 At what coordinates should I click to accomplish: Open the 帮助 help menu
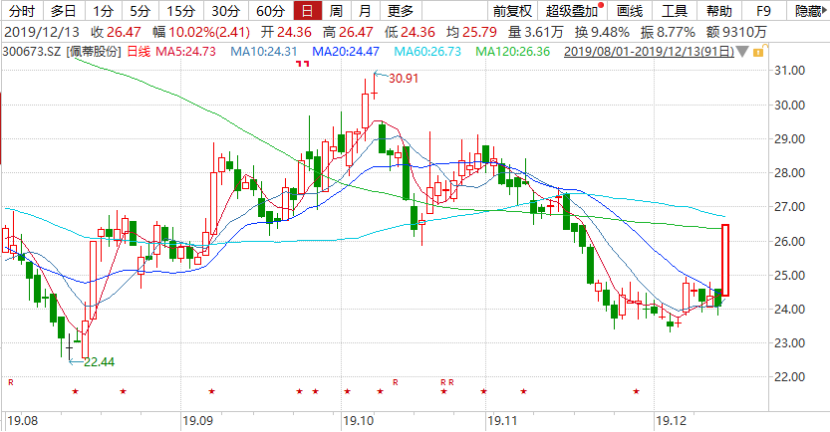pyautogui.click(x=719, y=11)
